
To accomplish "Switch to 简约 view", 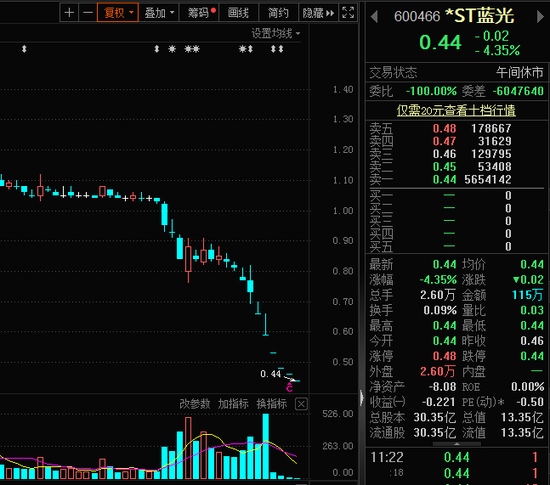I will [x=278, y=13].
